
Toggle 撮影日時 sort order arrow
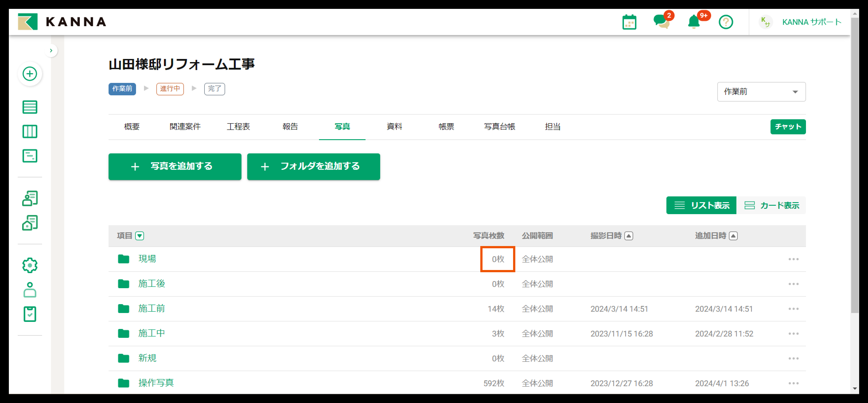click(x=629, y=236)
